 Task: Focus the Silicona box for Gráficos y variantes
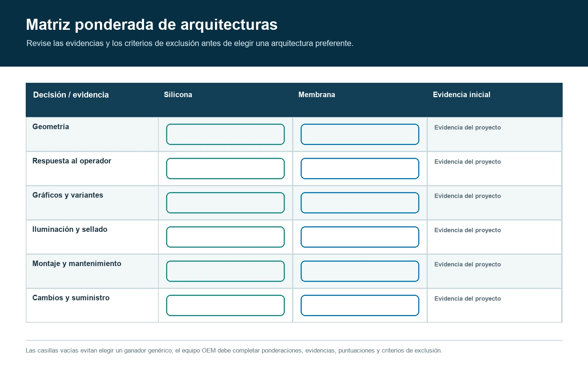pos(225,203)
